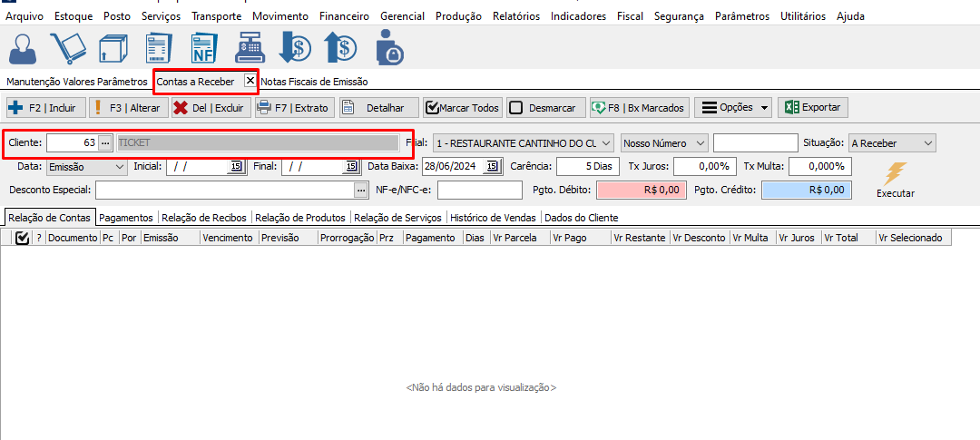The height and width of the screenshot is (440, 980).
Task: Click the Desmarcar checkbox button
Action: click(544, 108)
